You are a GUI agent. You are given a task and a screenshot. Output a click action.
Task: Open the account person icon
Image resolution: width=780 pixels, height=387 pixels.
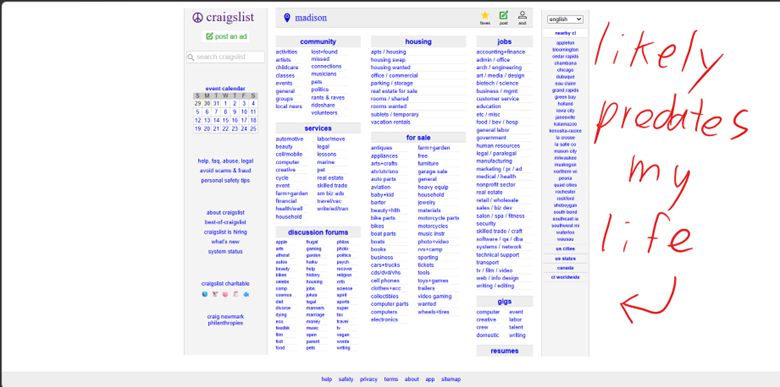(522, 15)
